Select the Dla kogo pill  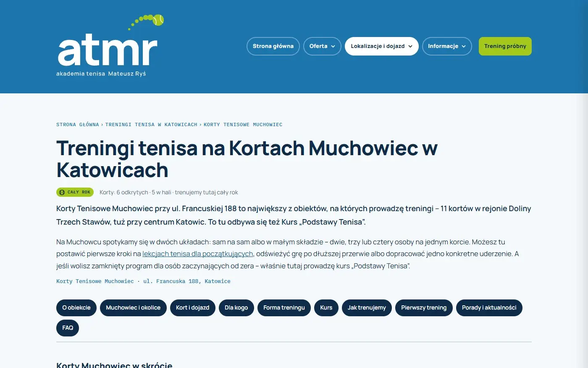(x=236, y=308)
